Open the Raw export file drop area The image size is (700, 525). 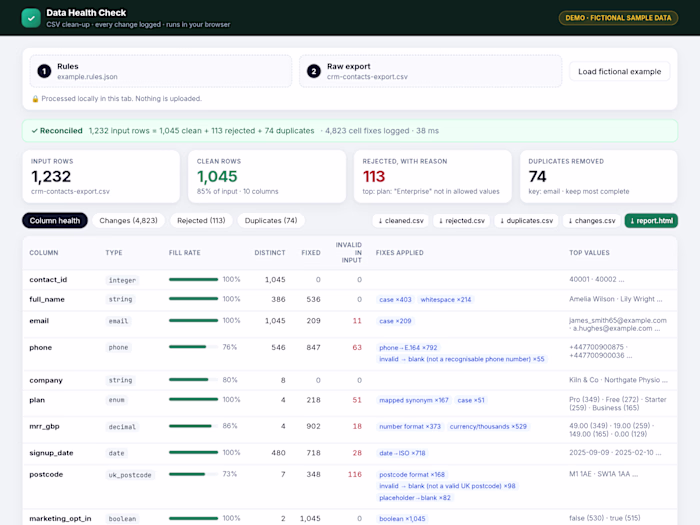(430, 71)
